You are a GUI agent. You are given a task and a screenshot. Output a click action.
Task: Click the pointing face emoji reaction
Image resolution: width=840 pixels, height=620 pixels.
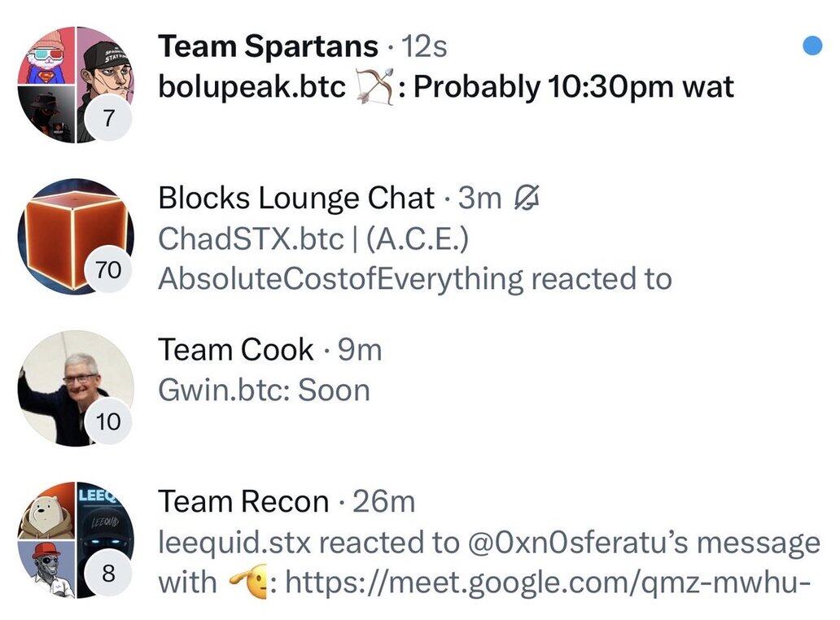(249, 583)
